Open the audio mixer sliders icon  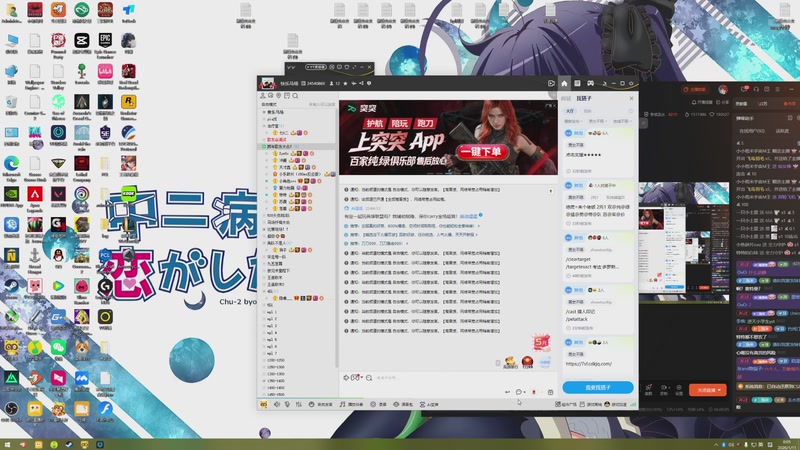298,404
